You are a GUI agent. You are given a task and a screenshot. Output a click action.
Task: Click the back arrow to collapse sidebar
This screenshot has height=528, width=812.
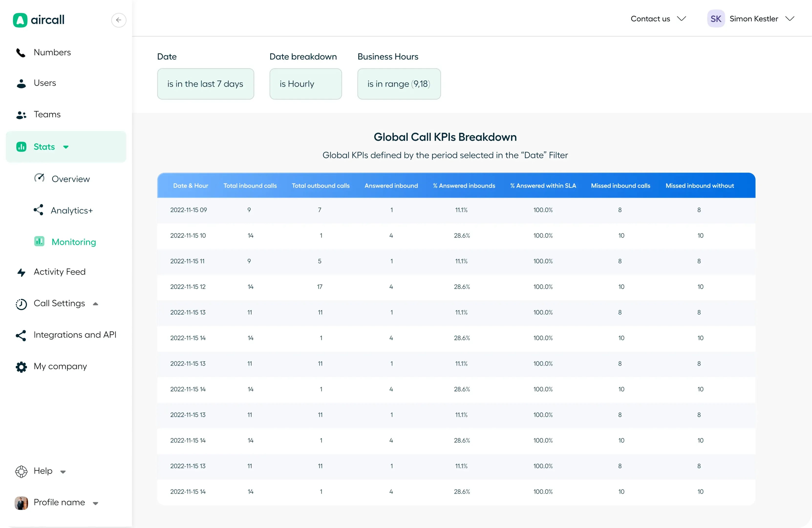pos(118,20)
